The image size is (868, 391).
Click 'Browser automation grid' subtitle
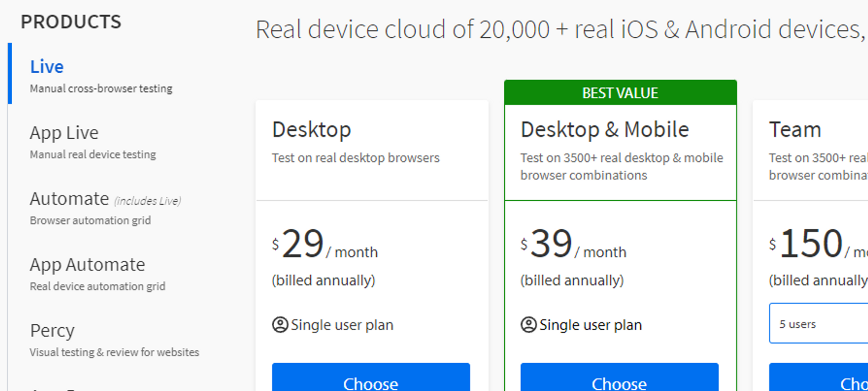click(x=90, y=220)
